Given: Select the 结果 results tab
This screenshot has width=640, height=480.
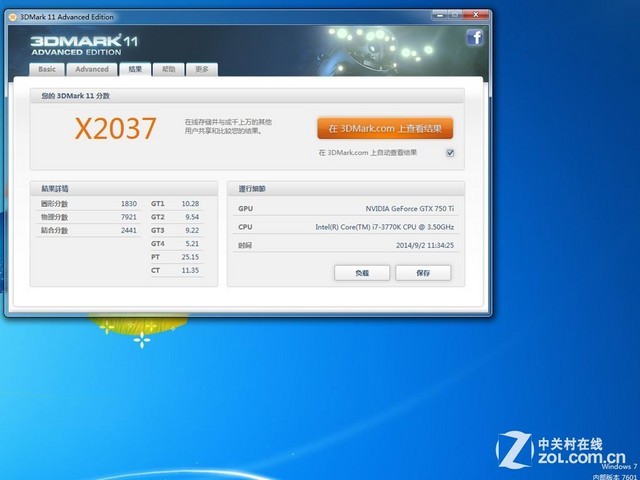Looking at the screenshot, I should [135, 69].
